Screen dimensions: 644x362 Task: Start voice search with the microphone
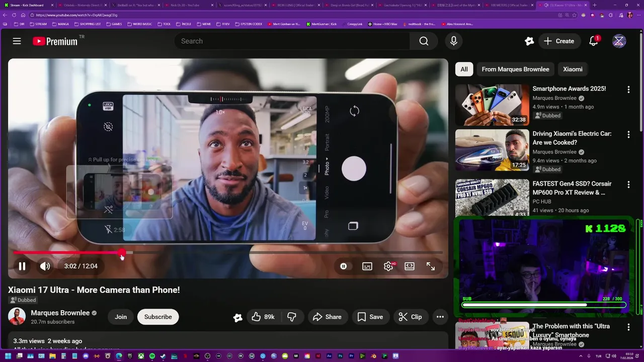(453, 41)
